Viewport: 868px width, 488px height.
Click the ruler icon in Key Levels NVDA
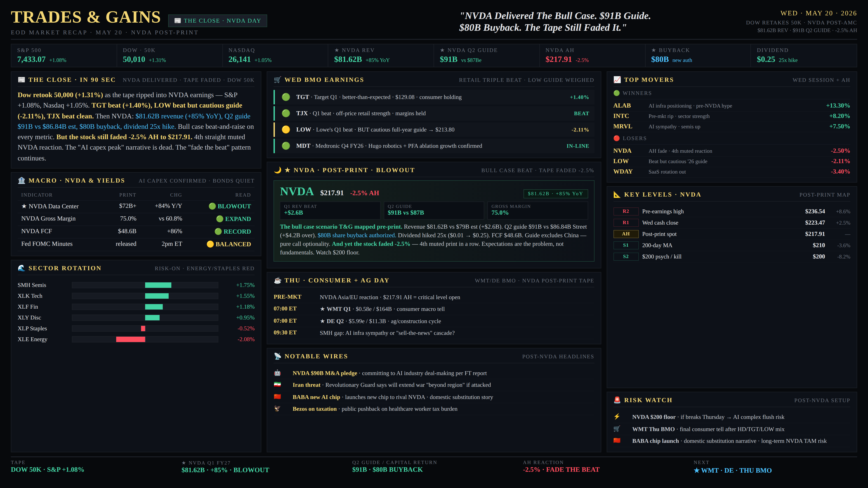(x=617, y=195)
